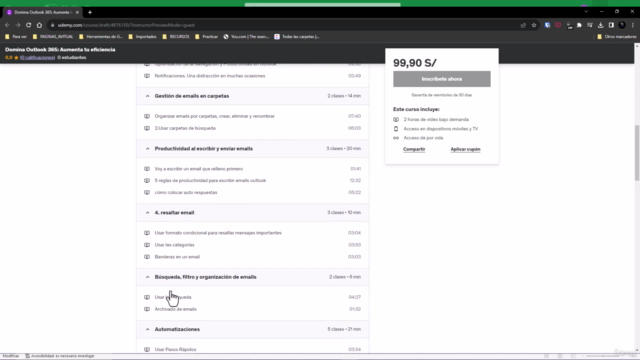
Task: Open the You.com bookmark
Action: click(x=246, y=37)
